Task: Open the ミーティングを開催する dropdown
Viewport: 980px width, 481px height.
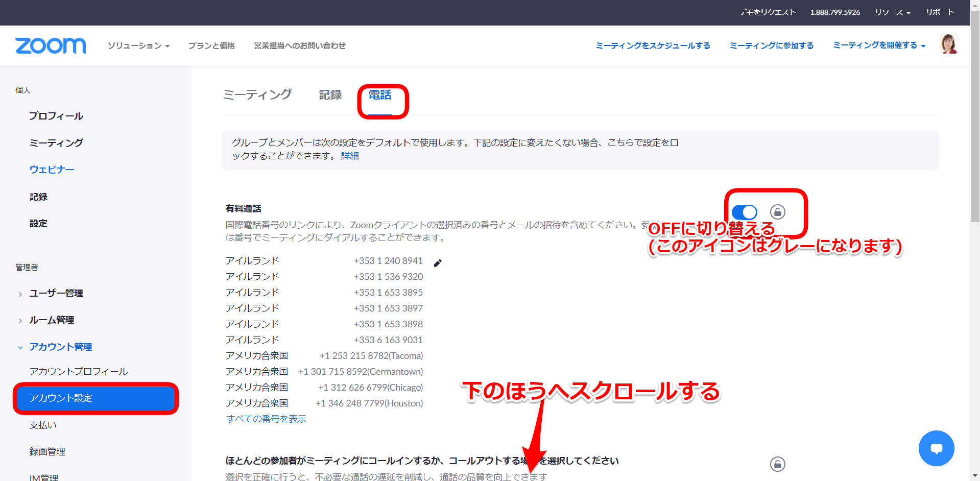Action: point(879,45)
